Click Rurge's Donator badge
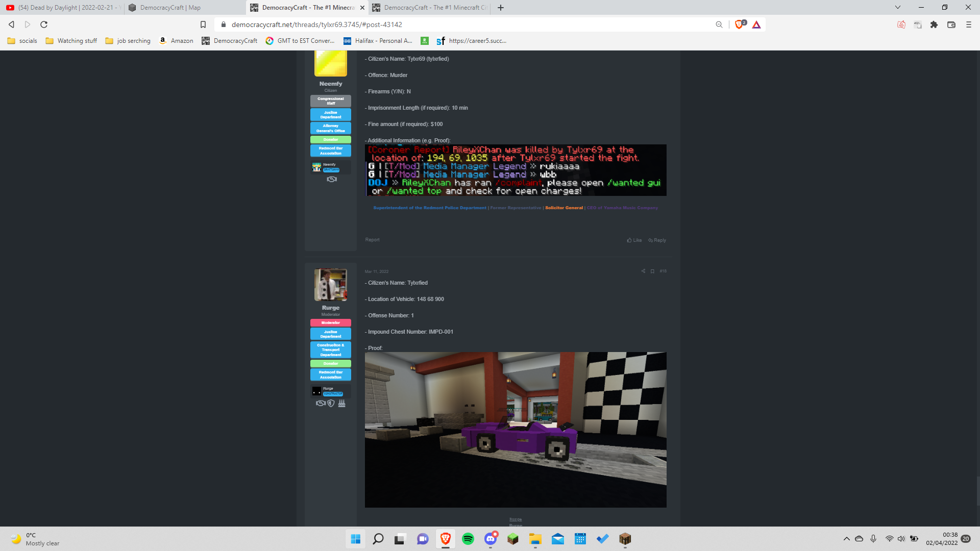This screenshot has height=551, width=980. click(x=331, y=364)
